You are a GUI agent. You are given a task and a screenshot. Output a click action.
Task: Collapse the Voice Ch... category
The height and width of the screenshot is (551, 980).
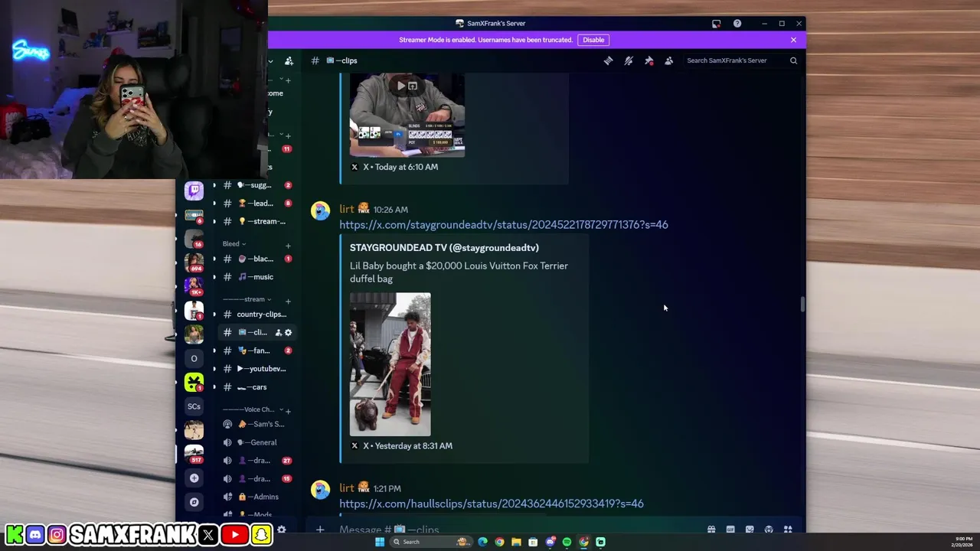253,409
